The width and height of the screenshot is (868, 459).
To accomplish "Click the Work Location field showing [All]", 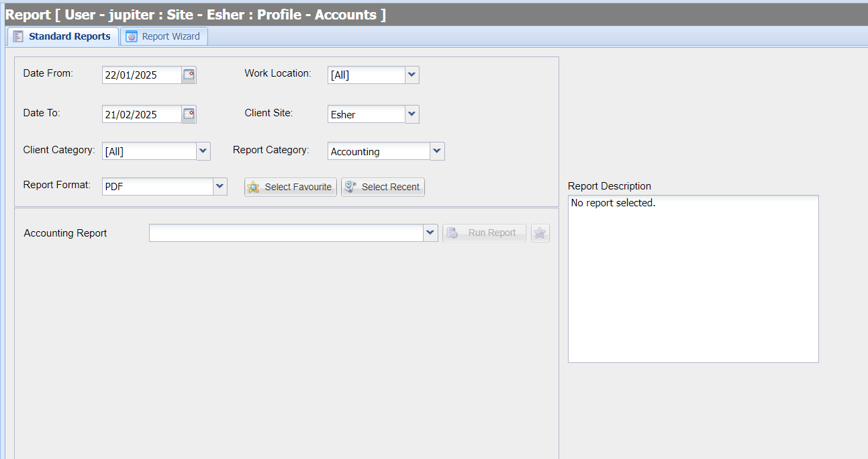I will (x=367, y=75).
